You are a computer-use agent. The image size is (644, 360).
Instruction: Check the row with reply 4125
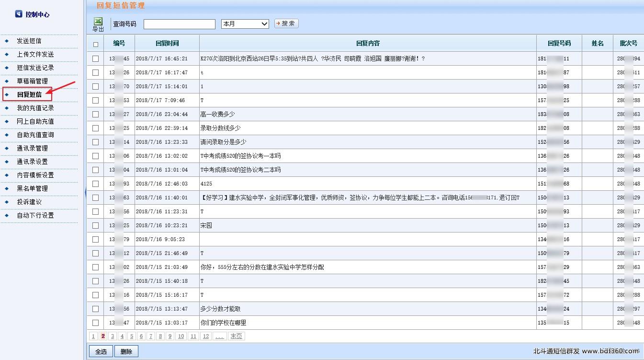pos(96,184)
